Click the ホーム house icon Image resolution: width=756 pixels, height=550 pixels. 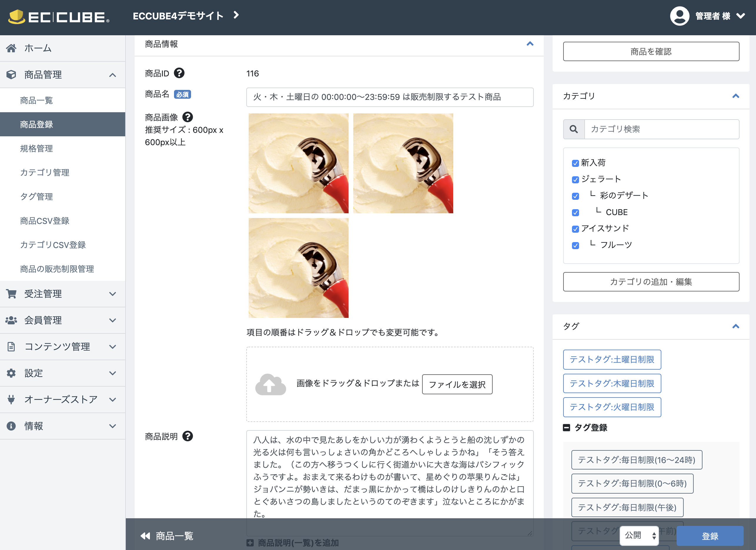click(x=11, y=48)
